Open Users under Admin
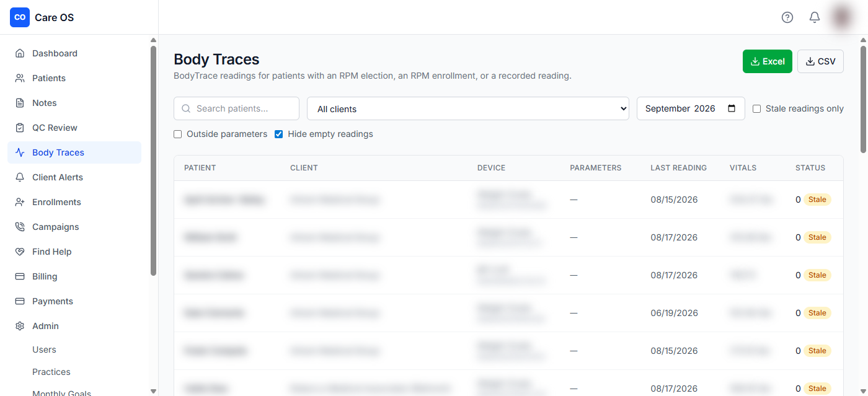Image resolution: width=868 pixels, height=396 pixels. point(44,350)
